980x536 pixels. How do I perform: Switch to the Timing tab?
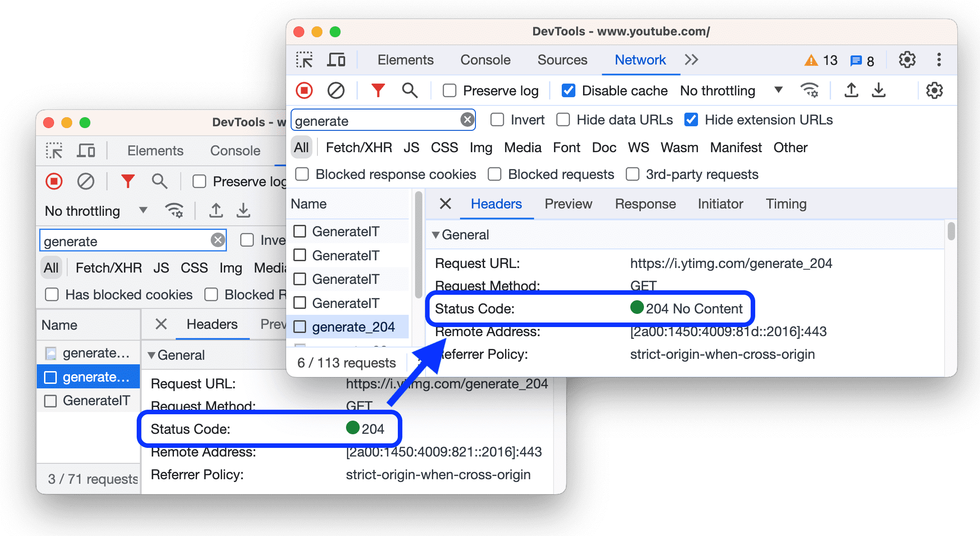[786, 203]
